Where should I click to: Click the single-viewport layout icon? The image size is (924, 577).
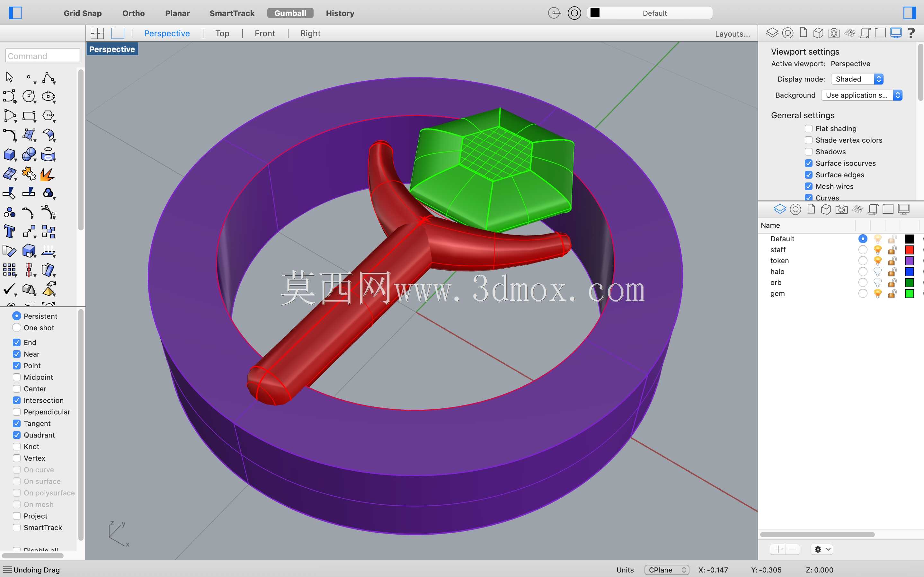click(x=118, y=33)
